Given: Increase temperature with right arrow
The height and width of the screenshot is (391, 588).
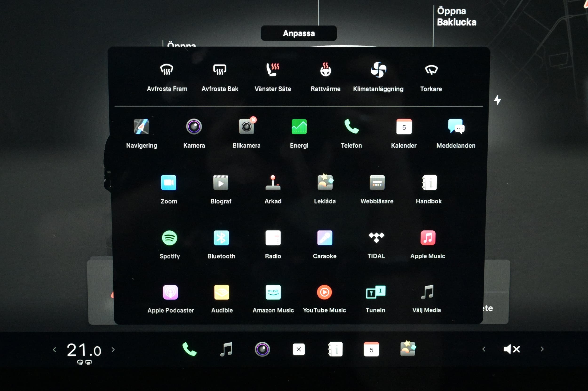Looking at the screenshot, I should point(113,350).
